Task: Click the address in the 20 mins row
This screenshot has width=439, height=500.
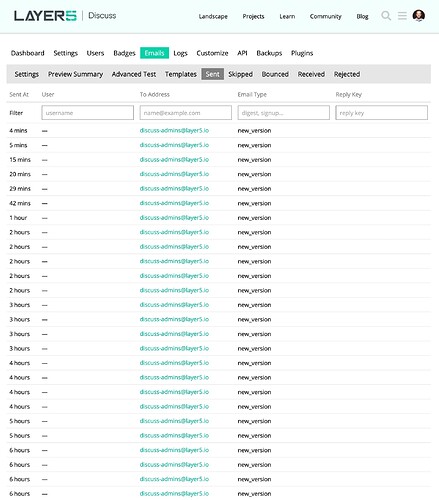Action: point(174,174)
